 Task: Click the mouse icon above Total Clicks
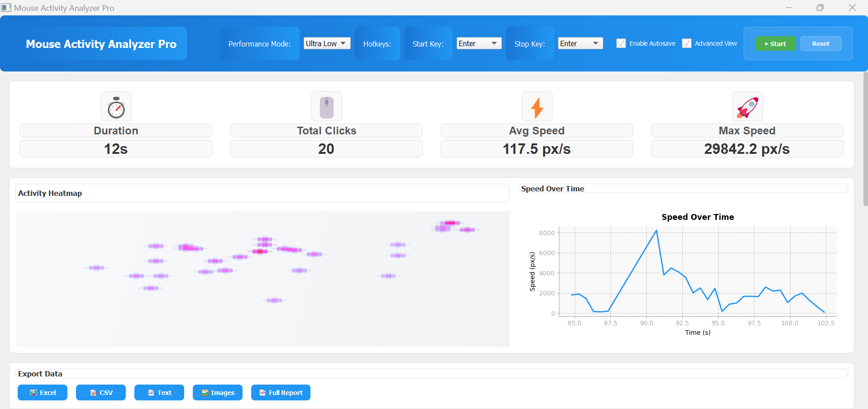pos(326,106)
